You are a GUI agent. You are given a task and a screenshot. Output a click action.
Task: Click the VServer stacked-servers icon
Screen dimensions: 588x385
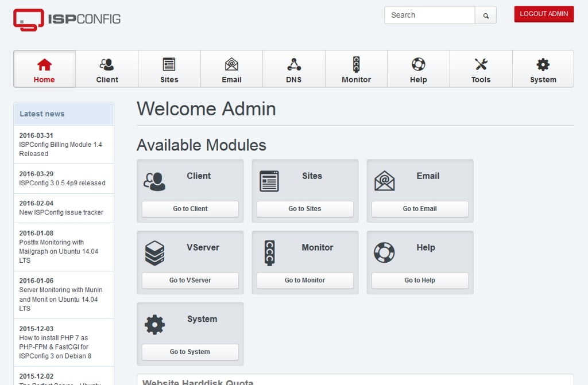click(154, 253)
